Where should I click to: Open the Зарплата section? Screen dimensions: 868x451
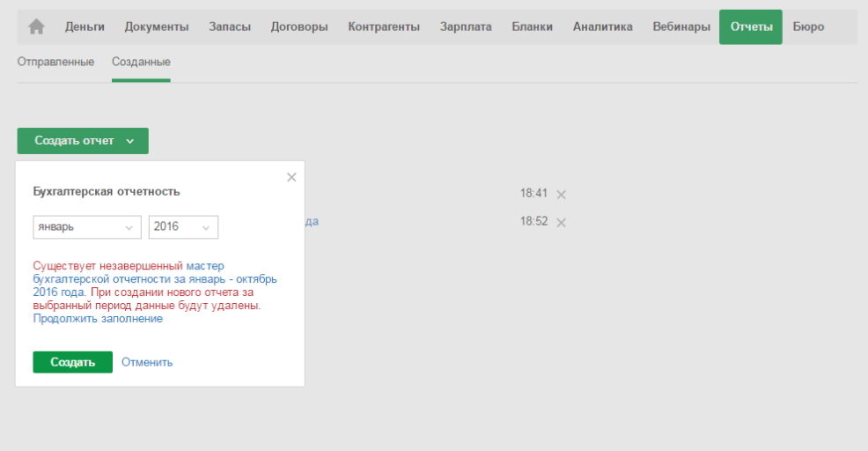coord(466,26)
